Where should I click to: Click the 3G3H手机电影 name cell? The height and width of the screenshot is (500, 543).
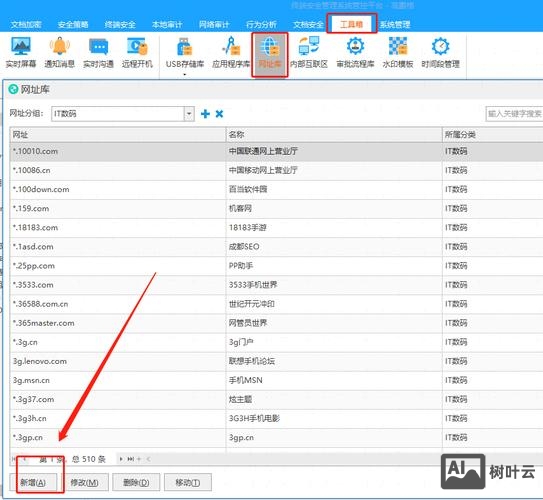click(334, 418)
